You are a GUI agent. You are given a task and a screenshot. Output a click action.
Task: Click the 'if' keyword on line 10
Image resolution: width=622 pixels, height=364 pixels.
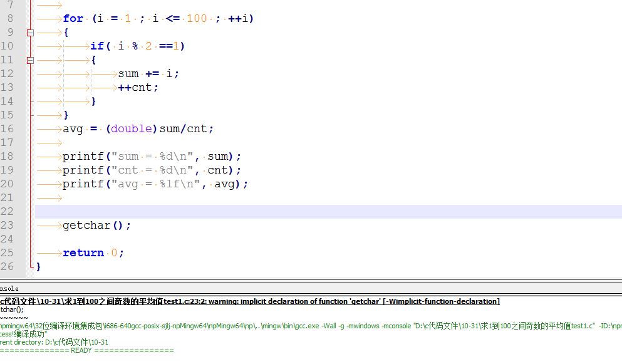click(97, 46)
